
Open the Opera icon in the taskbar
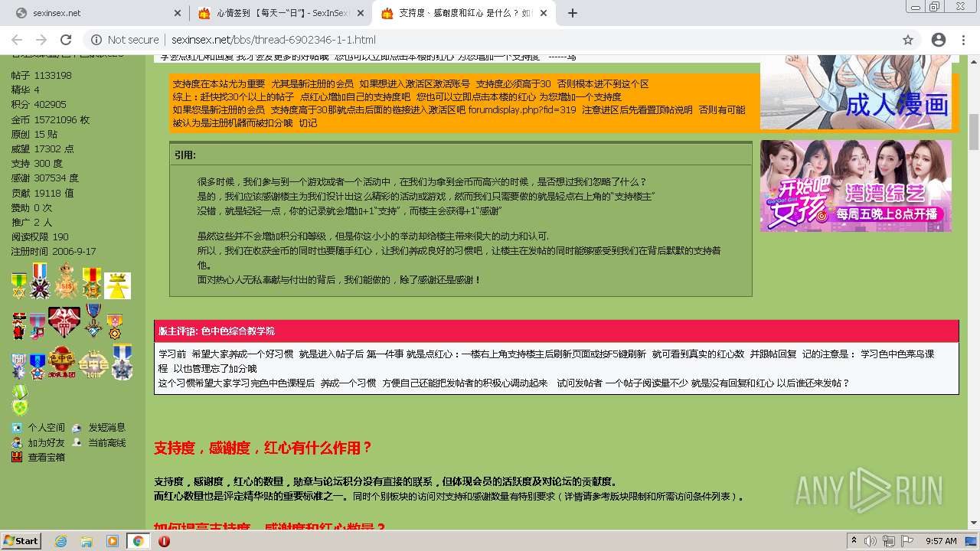[x=164, y=541]
